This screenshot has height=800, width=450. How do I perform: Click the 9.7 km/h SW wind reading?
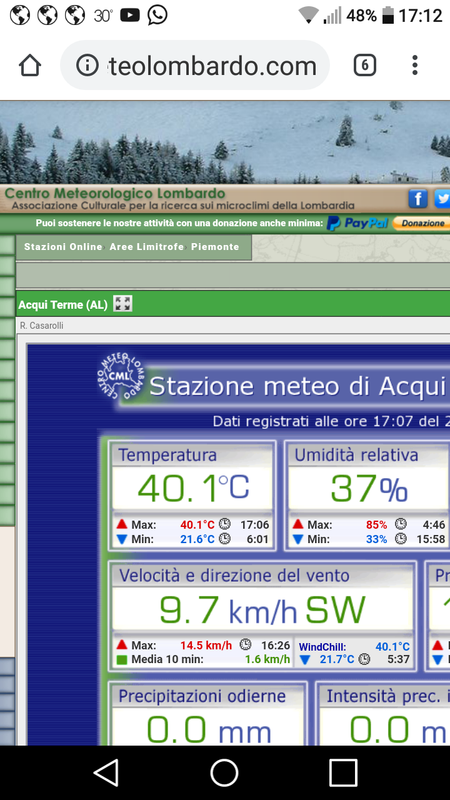point(262,610)
